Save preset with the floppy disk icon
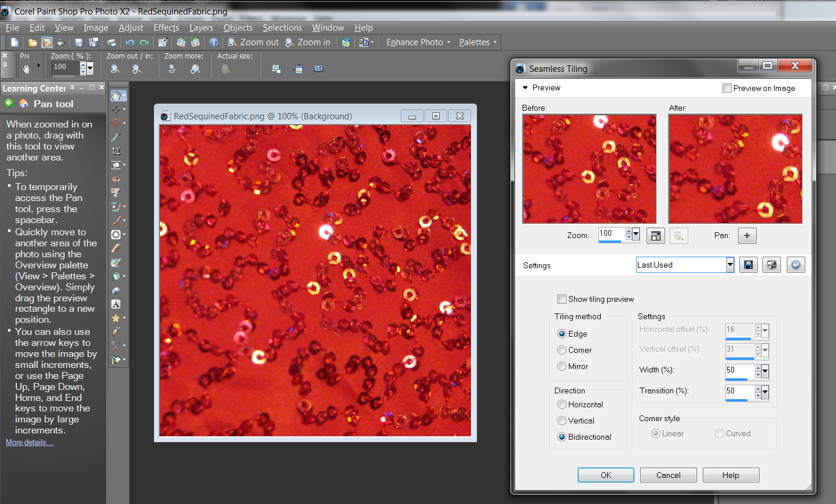 point(748,265)
